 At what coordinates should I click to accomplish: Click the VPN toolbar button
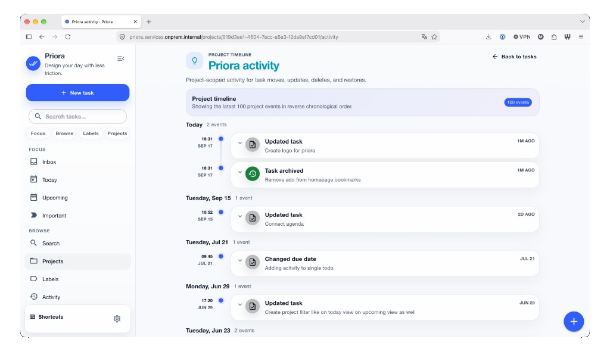[x=522, y=37]
